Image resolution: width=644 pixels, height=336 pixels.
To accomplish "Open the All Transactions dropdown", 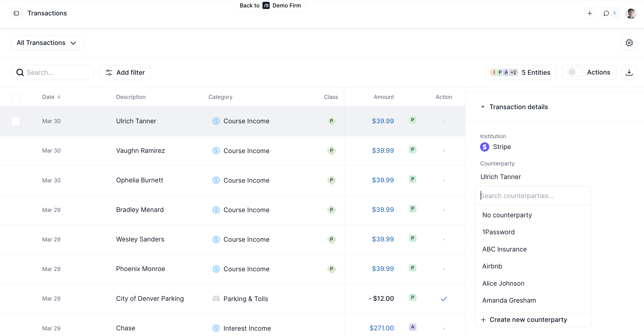I will pyautogui.click(x=47, y=43).
